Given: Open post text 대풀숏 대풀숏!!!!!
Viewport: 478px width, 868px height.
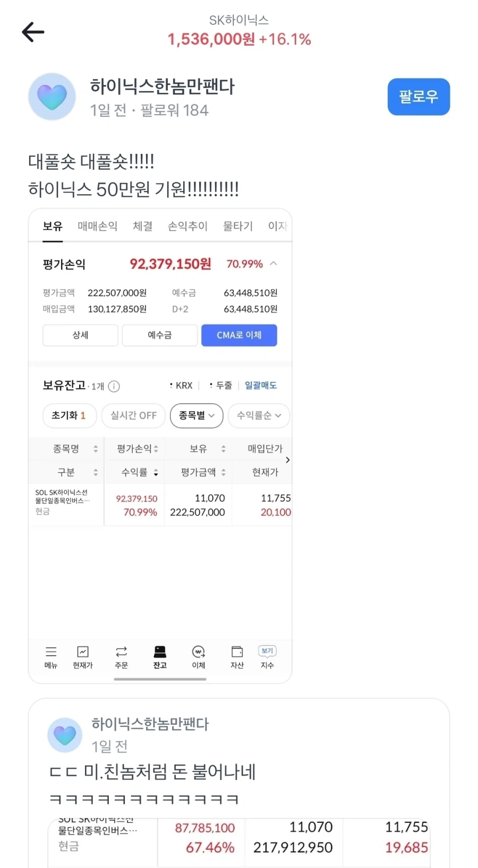Looking at the screenshot, I should pos(91,161).
